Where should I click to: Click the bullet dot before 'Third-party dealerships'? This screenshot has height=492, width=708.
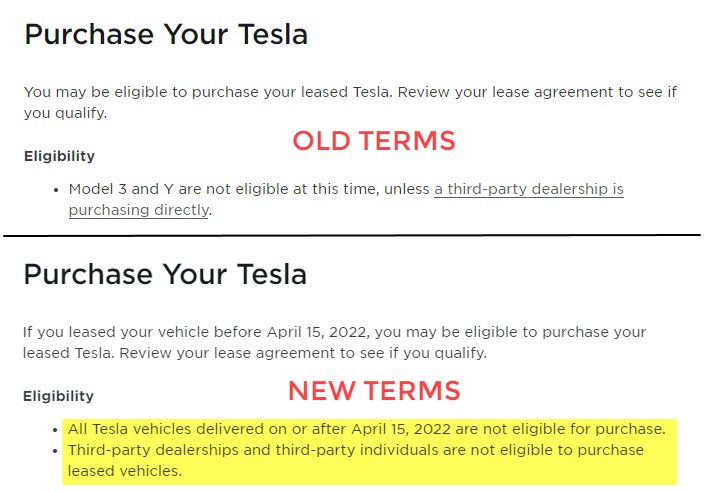coord(54,450)
